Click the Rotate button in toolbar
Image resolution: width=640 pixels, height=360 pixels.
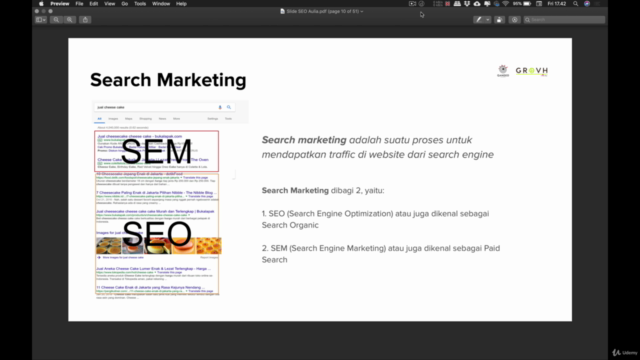[499, 20]
